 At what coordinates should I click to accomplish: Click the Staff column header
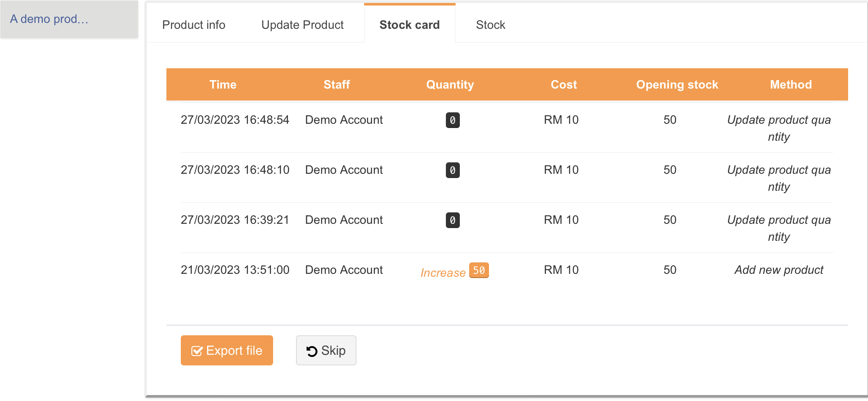(337, 85)
